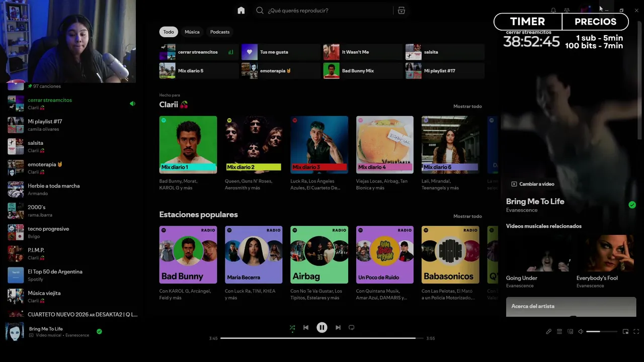The height and width of the screenshot is (362, 644).
Task: Open the Mix diario 5 tile
Action: (199, 70)
